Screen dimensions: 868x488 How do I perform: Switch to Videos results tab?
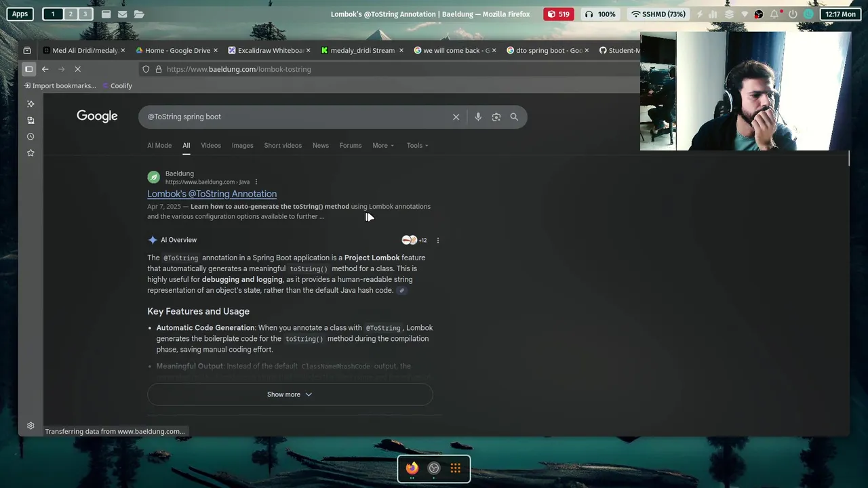pos(211,145)
